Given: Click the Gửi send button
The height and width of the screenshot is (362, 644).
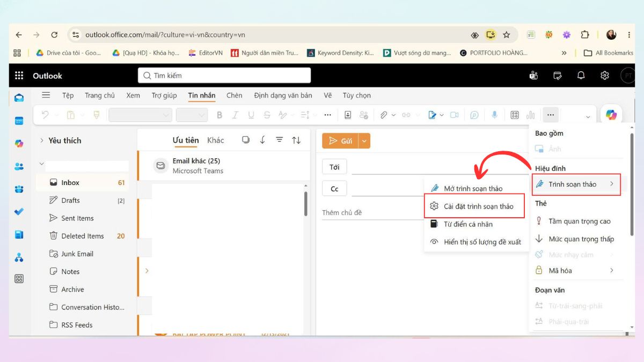Looking at the screenshot, I should tap(340, 141).
